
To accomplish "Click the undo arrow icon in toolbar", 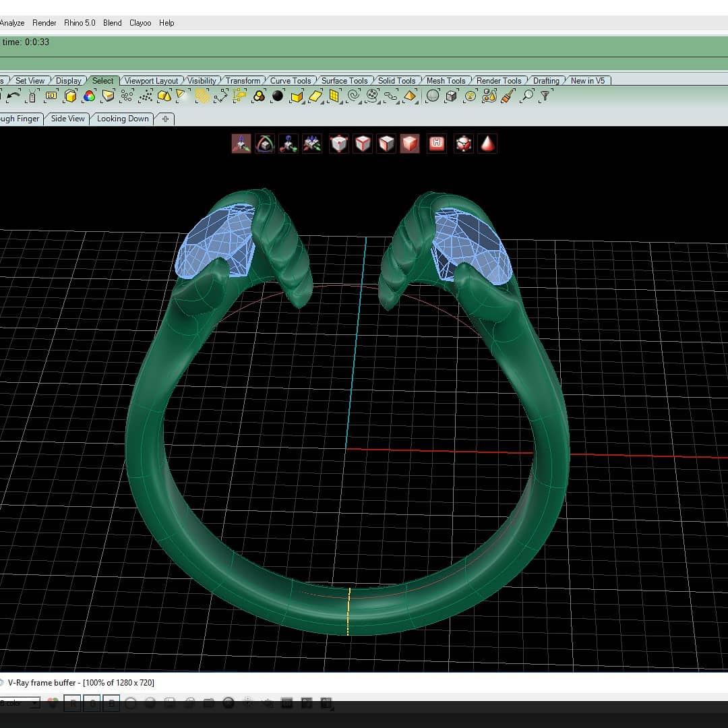I will tap(13, 96).
